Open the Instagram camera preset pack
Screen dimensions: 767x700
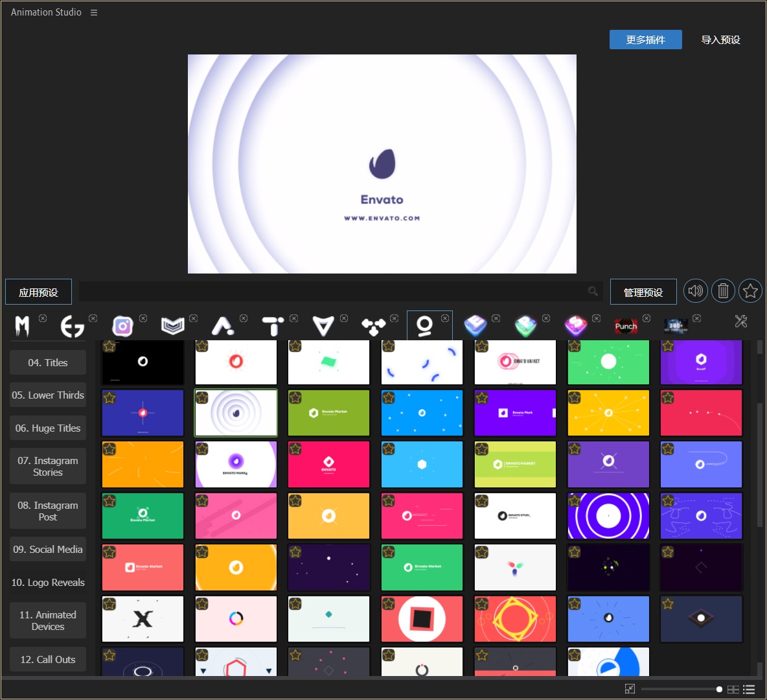click(122, 326)
